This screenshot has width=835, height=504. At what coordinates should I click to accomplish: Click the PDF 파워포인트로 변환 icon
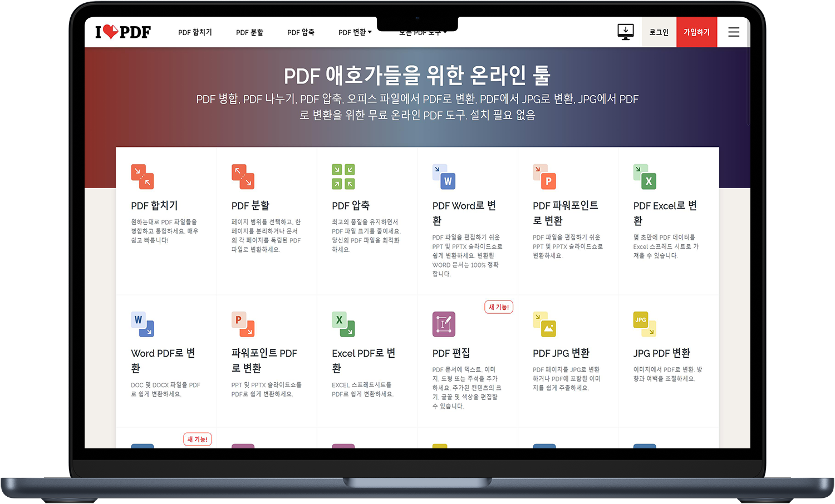(x=544, y=176)
